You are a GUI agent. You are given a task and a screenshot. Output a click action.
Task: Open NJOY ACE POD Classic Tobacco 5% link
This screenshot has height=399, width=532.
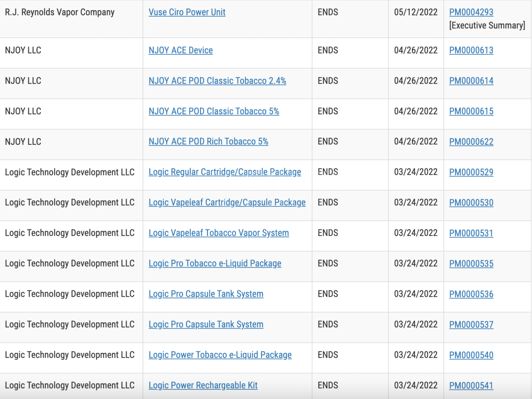point(214,112)
